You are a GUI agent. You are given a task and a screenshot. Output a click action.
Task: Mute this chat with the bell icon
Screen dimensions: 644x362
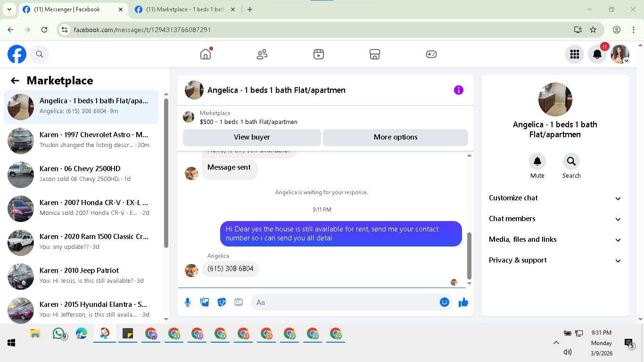[x=537, y=162]
